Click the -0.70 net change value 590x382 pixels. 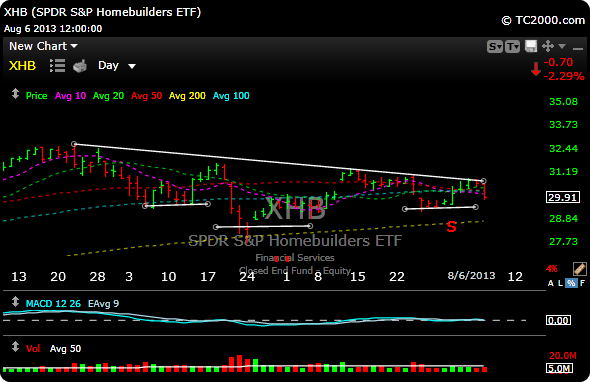click(x=558, y=62)
